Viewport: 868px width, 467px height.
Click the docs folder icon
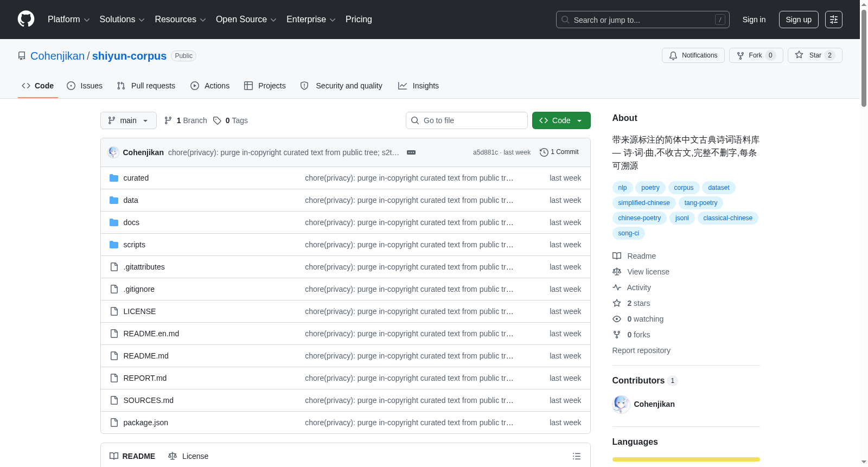click(114, 222)
